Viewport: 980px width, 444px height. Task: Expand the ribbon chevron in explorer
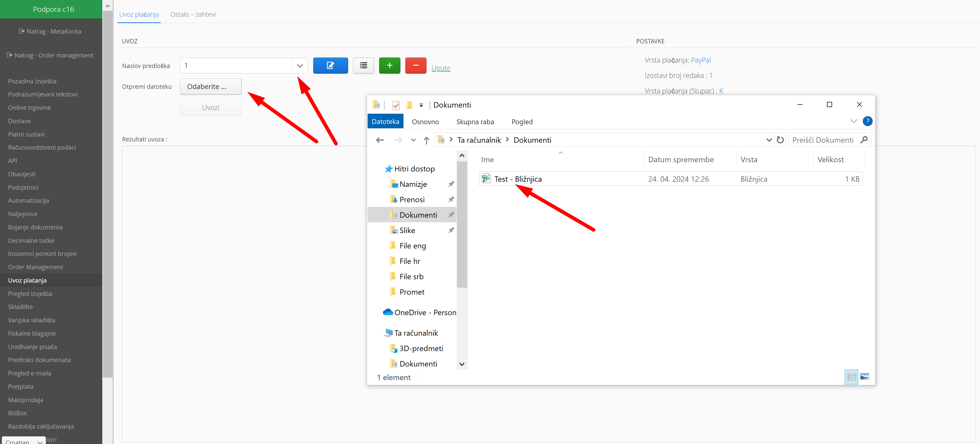853,121
